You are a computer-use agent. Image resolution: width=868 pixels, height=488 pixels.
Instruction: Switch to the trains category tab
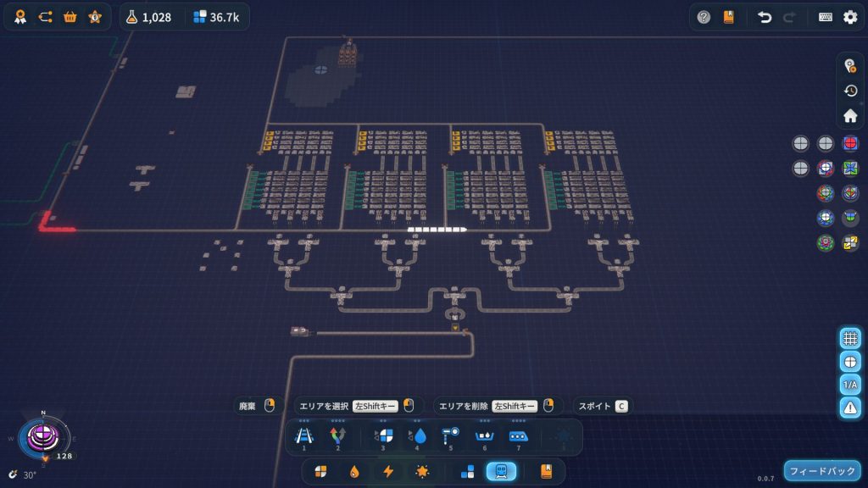tap(500, 472)
